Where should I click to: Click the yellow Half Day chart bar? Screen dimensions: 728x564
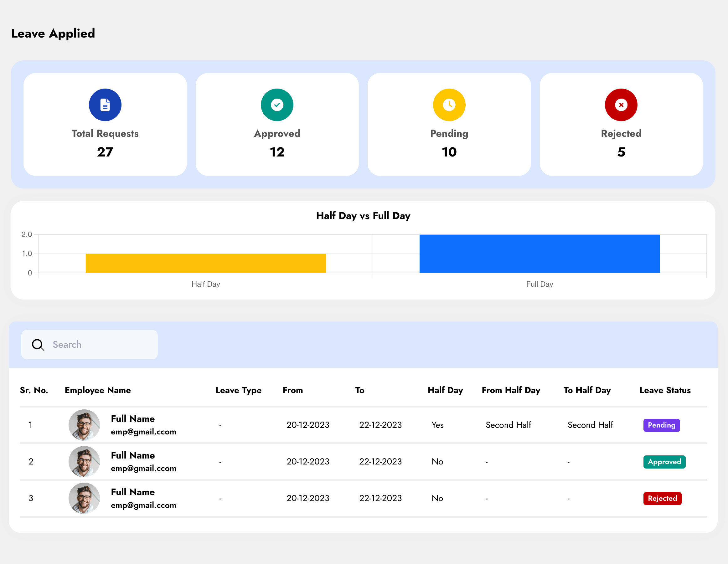coord(206,263)
